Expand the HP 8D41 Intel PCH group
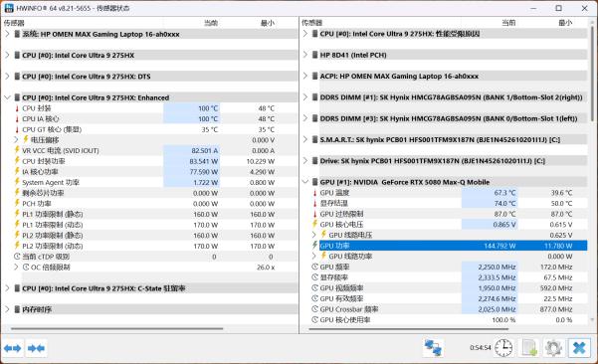This screenshot has width=598, height=364. (305, 55)
